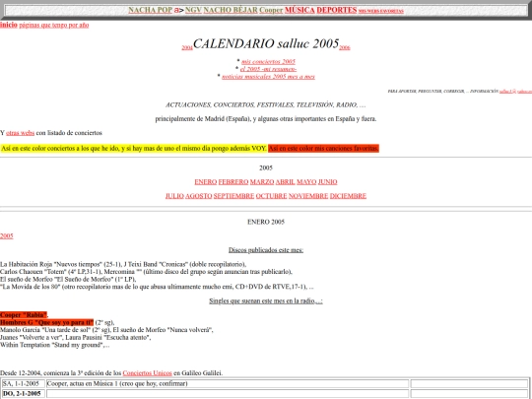Screen dimensions: 532x399
Task: Jump to JUNIO month
Action: [327, 182]
